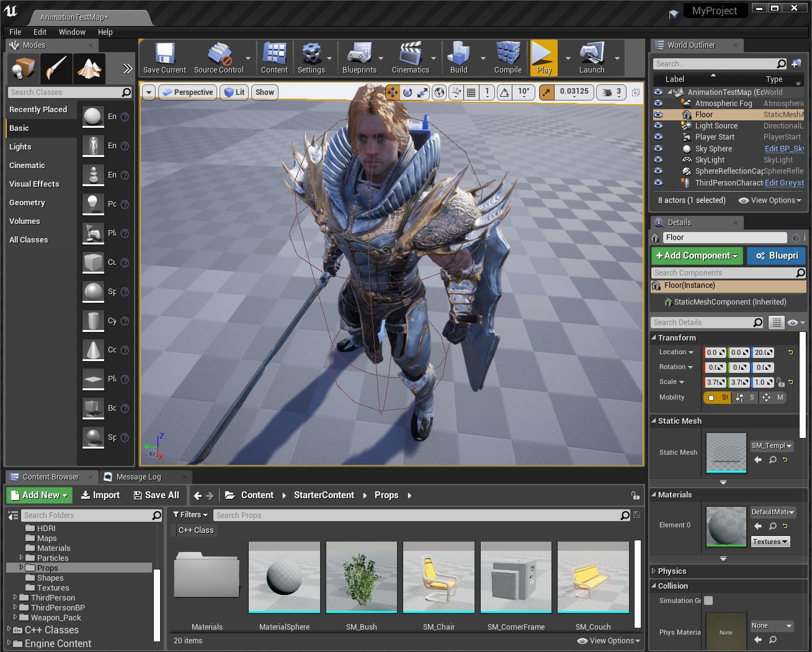Hide the Light Source actor via eye icon
Viewport: 812px width, 652px height.
[x=658, y=126]
